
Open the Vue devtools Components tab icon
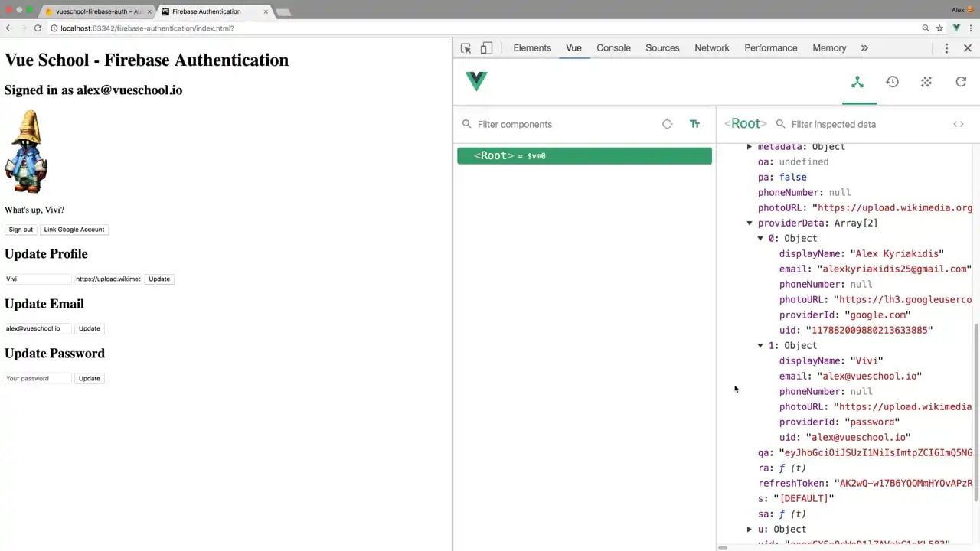tap(857, 81)
